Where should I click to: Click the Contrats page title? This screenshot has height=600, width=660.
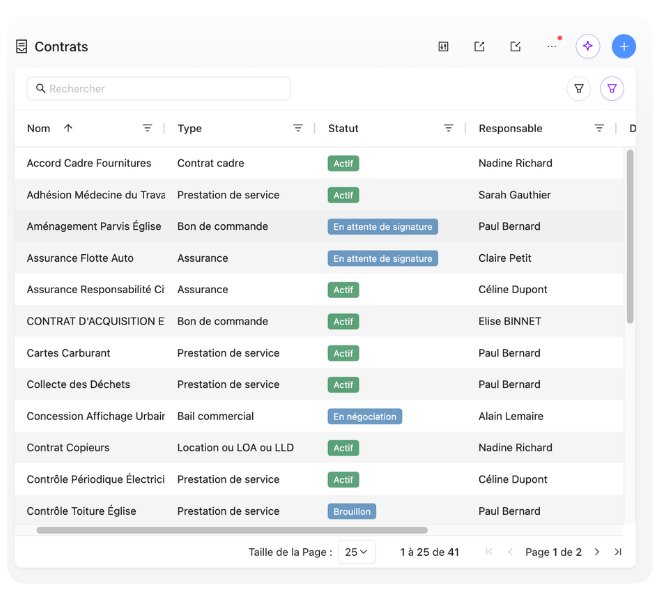pos(61,46)
